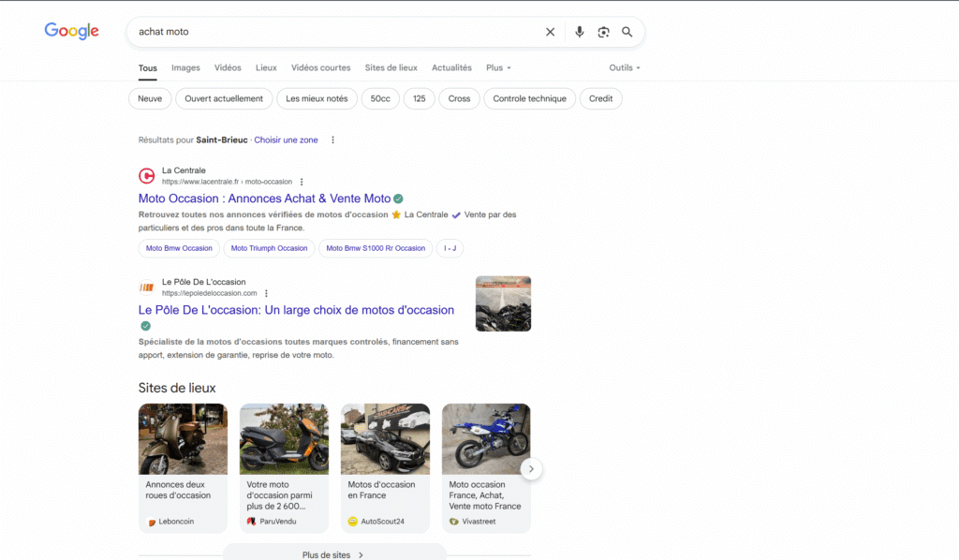Expand the Plus dropdown menu
959x560 pixels.
point(498,67)
